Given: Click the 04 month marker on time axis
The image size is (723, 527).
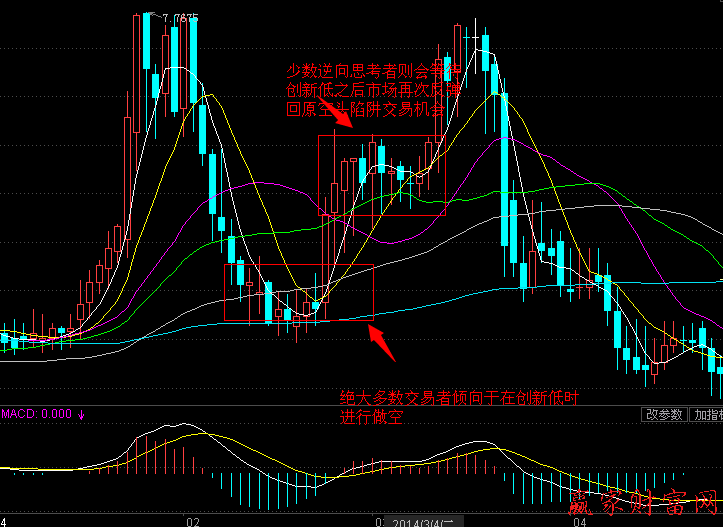Looking at the screenshot, I should [578, 521].
